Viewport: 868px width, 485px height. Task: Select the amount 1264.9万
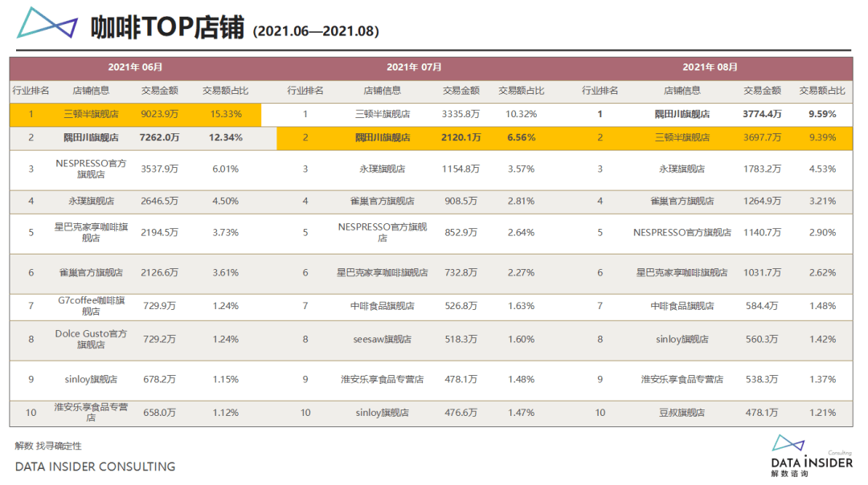762,201
